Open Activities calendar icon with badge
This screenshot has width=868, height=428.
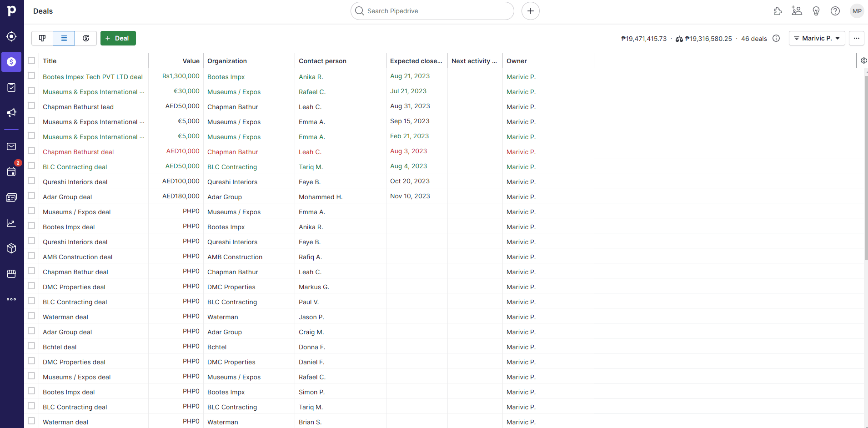(11, 171)
